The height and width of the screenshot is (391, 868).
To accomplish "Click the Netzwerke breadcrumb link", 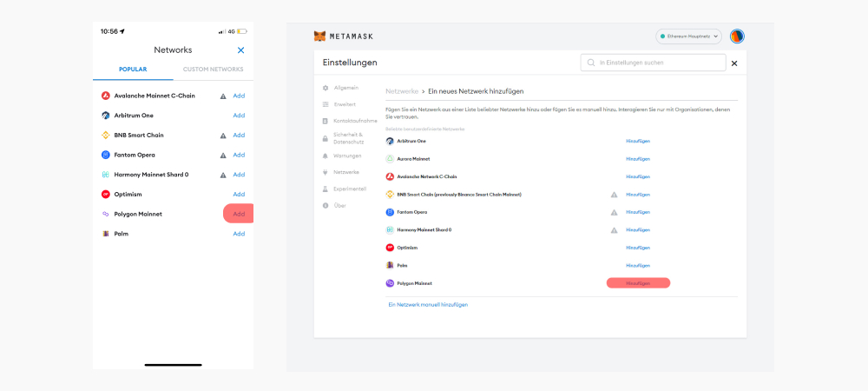I will pos(402,91).
